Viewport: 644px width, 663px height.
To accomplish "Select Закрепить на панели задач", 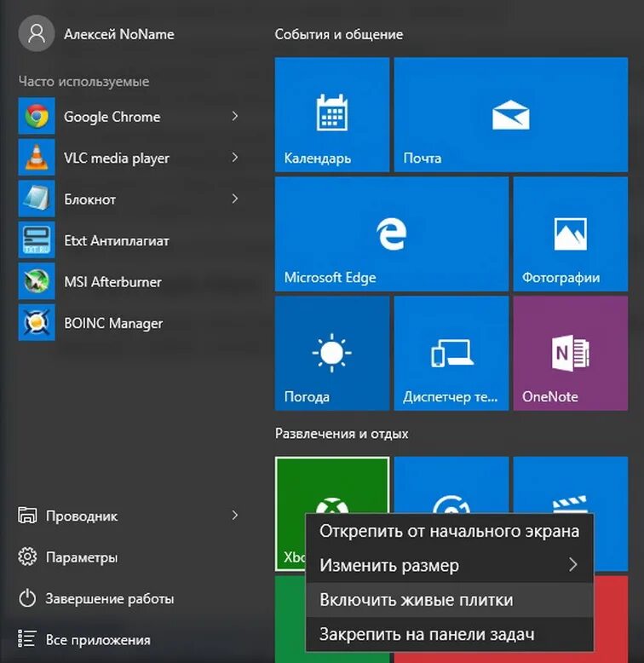I will click(450, 634).
